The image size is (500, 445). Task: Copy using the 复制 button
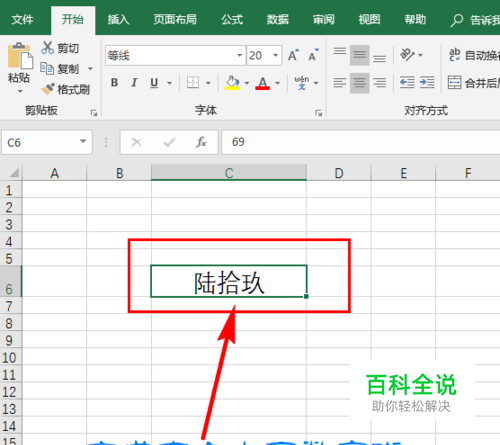(x=60, y=69)
